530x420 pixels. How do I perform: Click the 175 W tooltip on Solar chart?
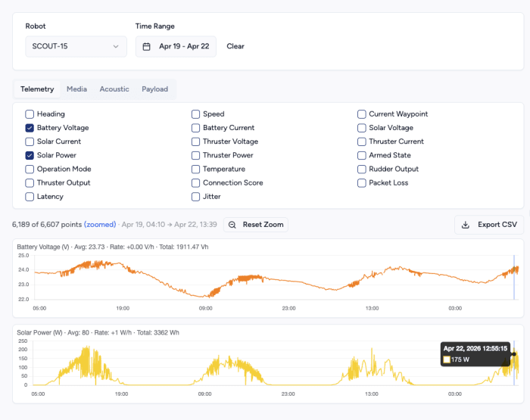tap(475, 353)
